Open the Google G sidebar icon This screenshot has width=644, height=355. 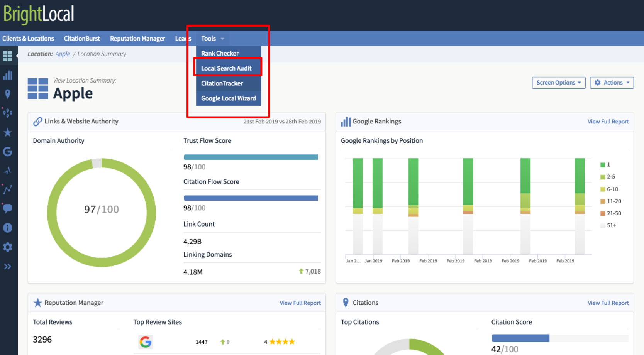coord(8,152)
